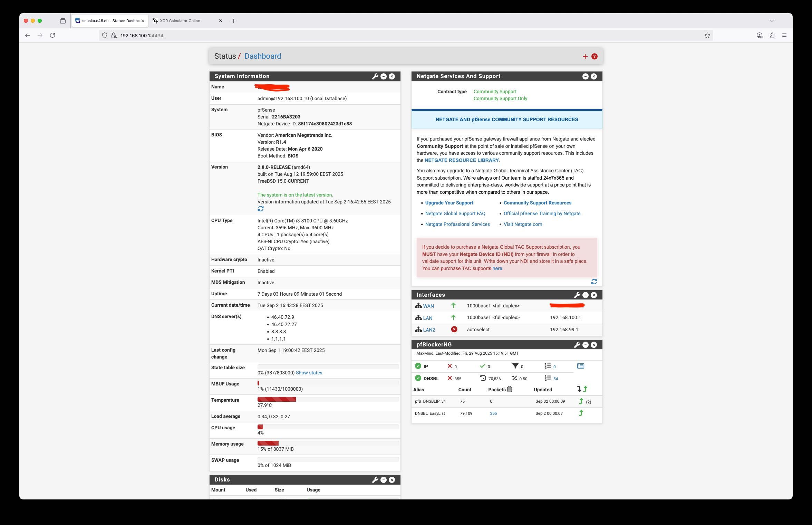The image size is (812, 525).
Task: Click the Memory usage progress bar
Action: point(328,443)
